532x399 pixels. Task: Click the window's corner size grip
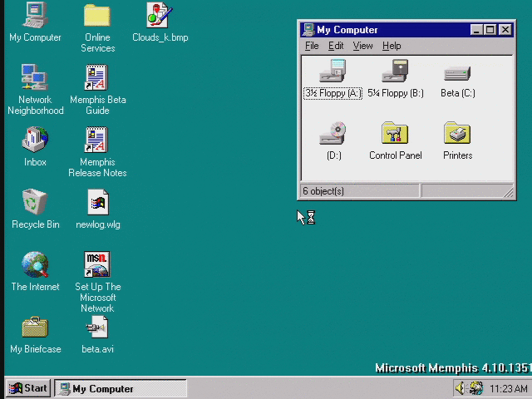point(508,192)
